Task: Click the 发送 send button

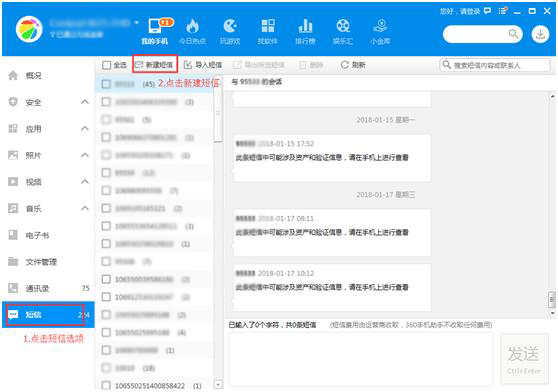Action: [x=524, y=359]
